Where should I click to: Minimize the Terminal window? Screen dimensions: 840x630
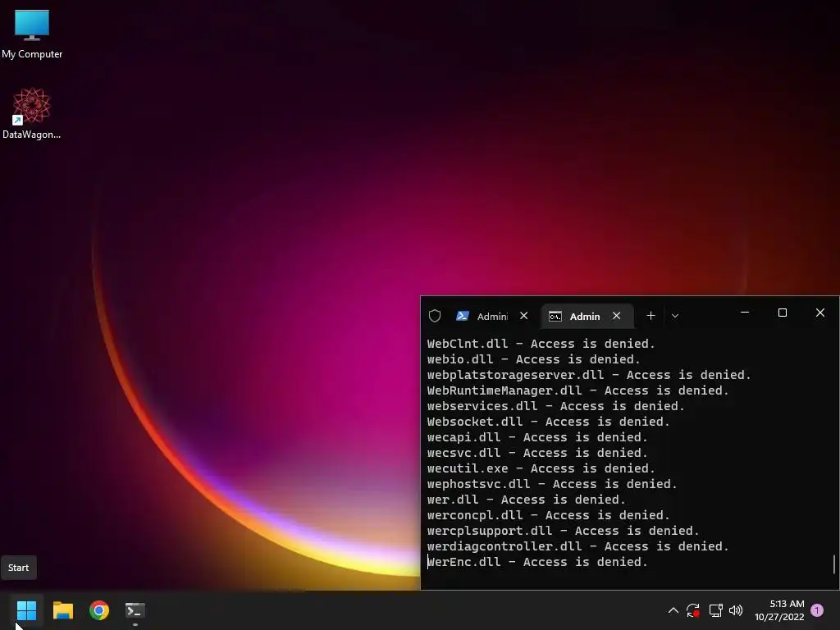[745, 313]
